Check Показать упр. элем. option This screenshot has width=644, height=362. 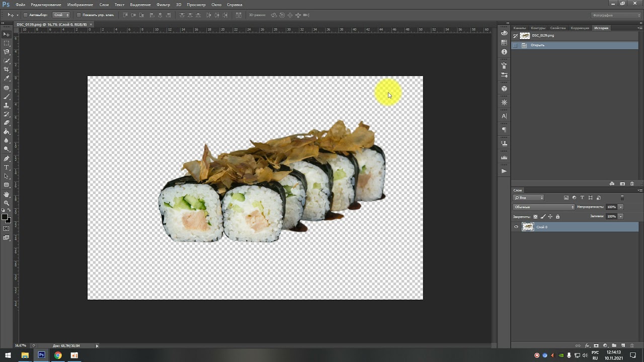[79, 15]
